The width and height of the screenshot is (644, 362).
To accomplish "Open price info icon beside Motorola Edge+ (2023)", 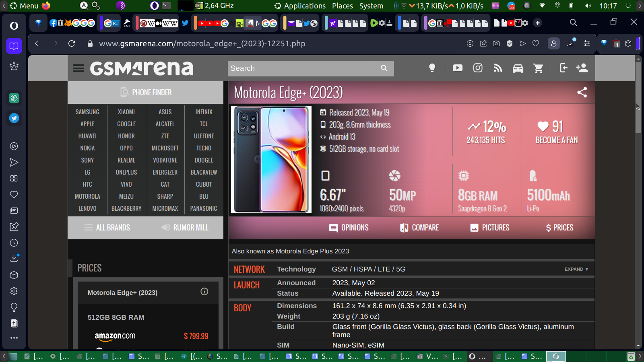I will [204, 292].
